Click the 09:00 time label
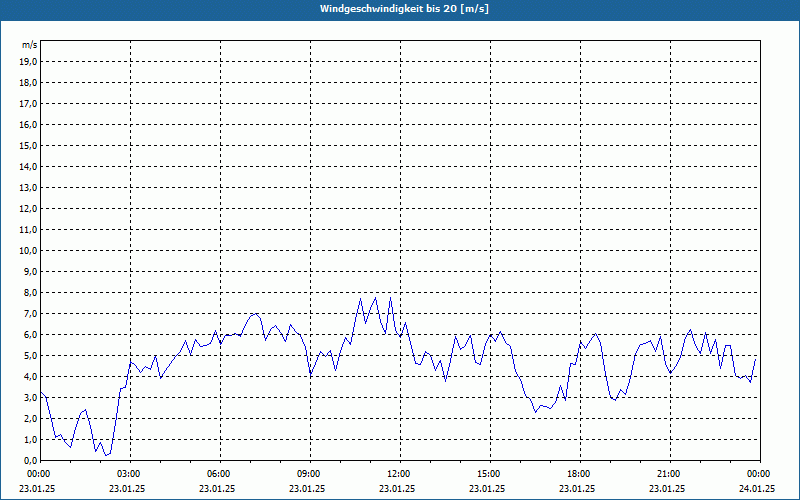The width and height of the screenshot is (800, 500). click(310, 474)
